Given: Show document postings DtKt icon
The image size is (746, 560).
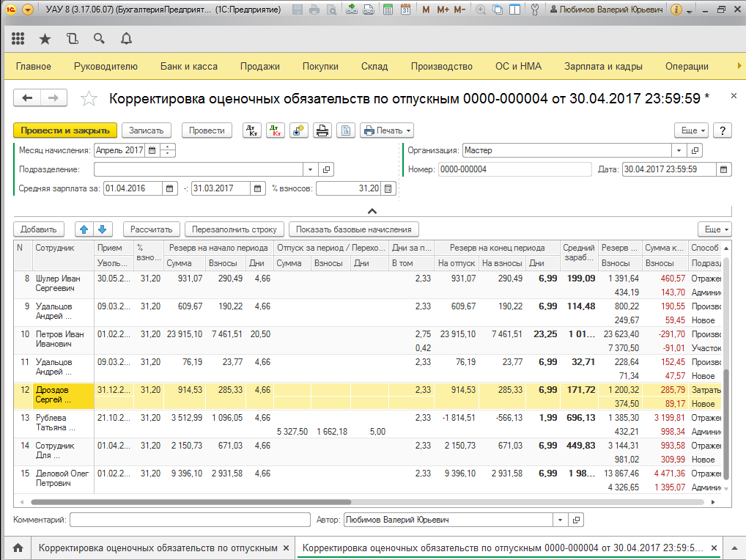Looking at the screenshot, I should (x=251, y=130).
